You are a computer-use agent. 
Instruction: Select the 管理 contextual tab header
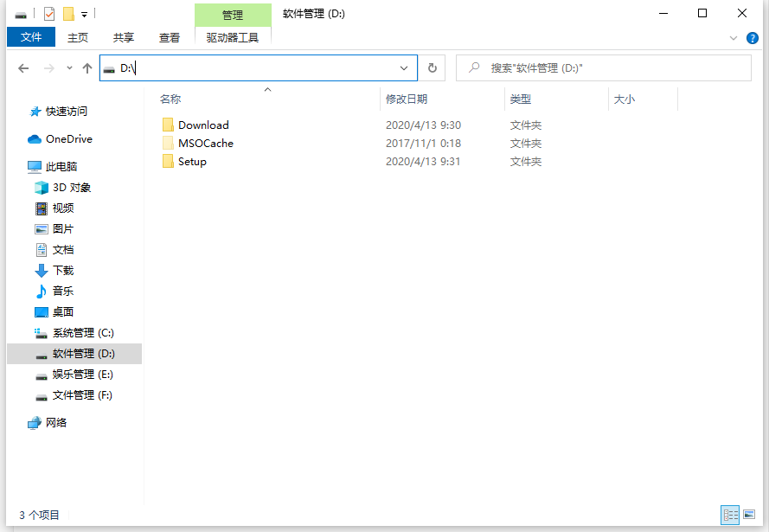[233, 15]
